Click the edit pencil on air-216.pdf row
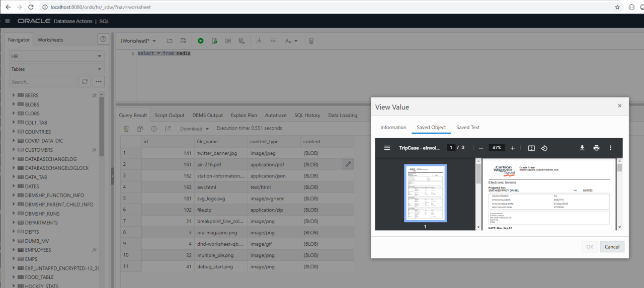 pyautogui.click(x=348, y=164)
